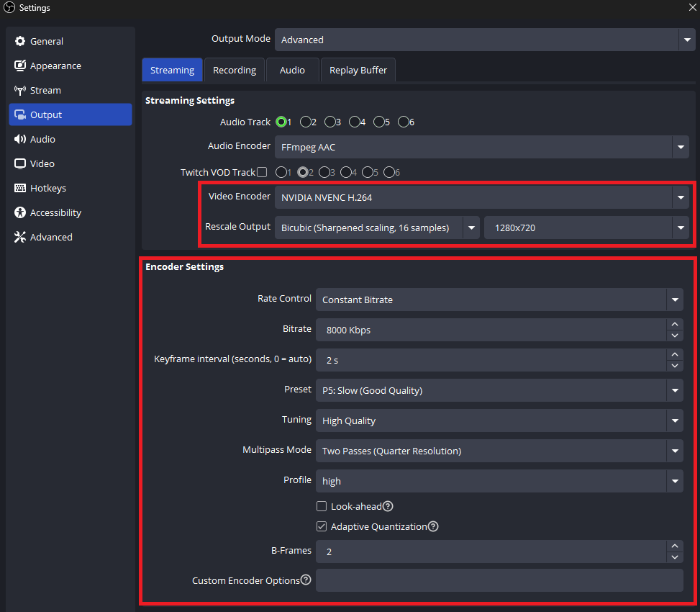Select Audio Track 3 radio button
Screen dimensions: 700x612
pos(329,122)
